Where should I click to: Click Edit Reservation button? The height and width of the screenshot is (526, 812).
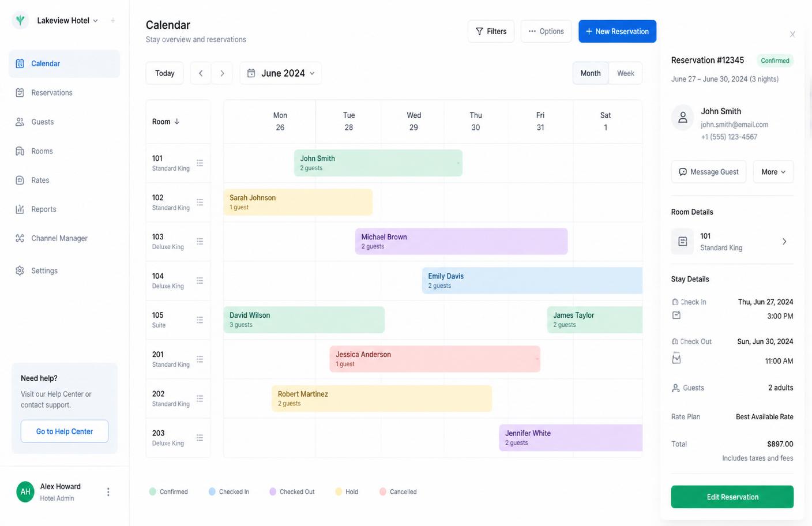(x=732, y=497)
